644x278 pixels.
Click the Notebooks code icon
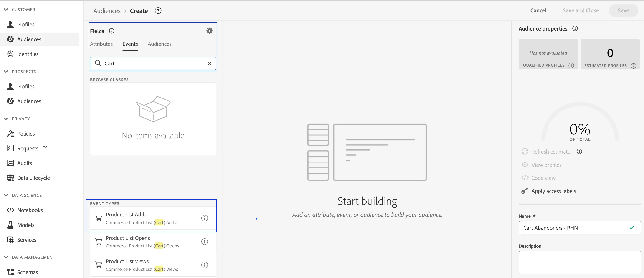tap(10, 210)
